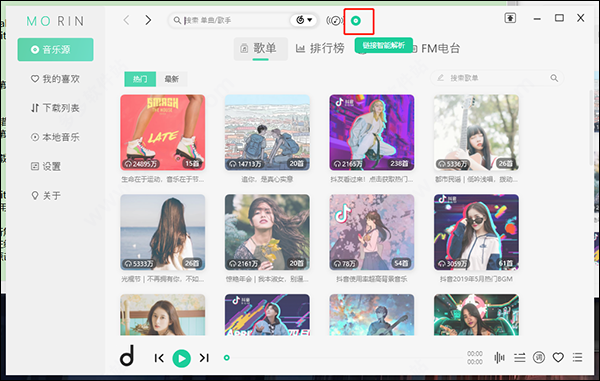
Task: Open bottom-row starry guitar boy playlist
Action: [x=372, y=315]
